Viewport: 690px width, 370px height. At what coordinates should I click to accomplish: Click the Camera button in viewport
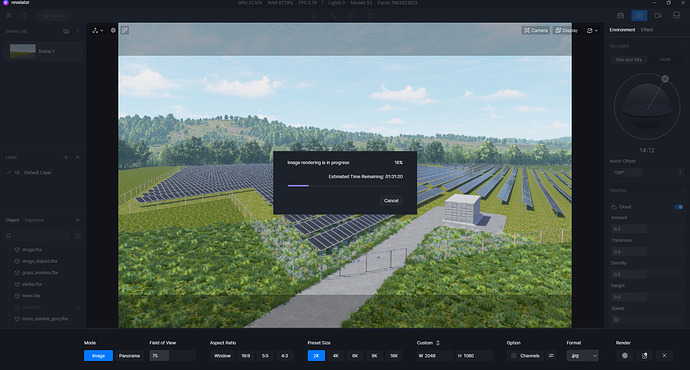536,30
